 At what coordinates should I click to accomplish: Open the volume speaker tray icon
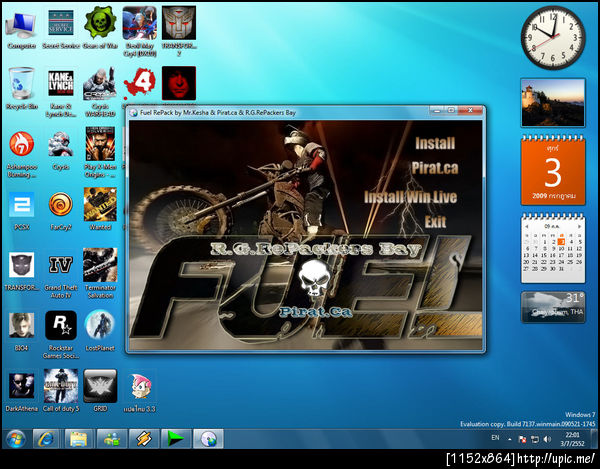[x=547, y=439]
